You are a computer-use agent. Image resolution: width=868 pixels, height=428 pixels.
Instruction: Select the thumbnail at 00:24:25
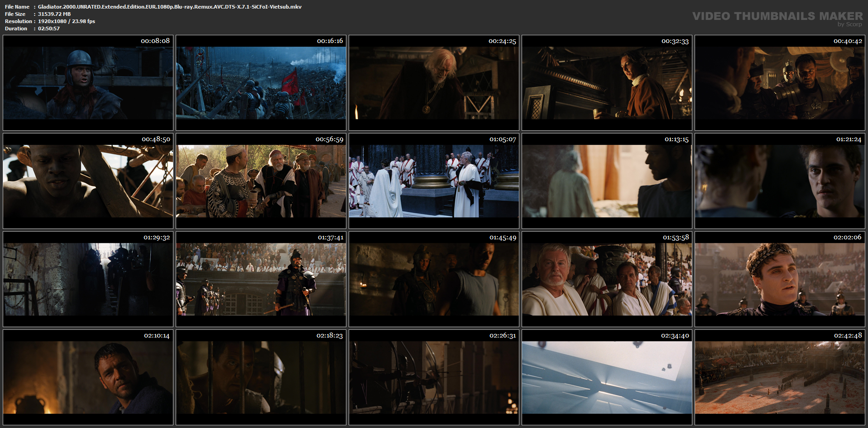coord(434,83)
